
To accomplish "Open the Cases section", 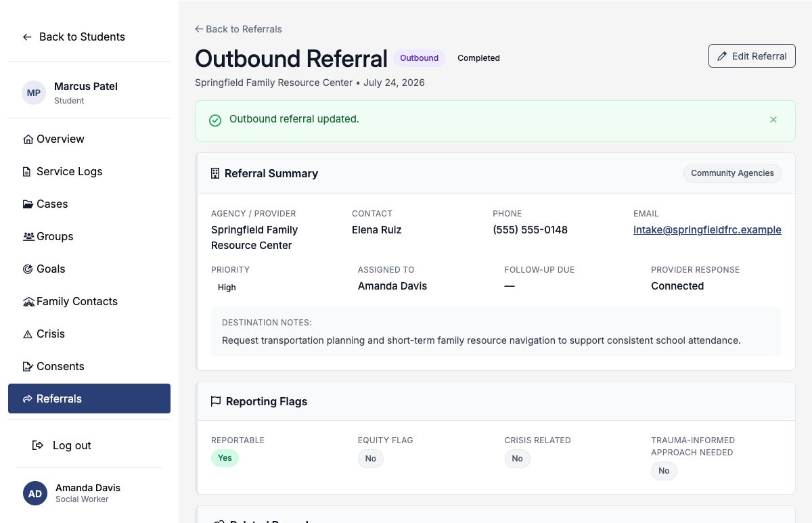I will pyautogui.click(x=89, y=204).
